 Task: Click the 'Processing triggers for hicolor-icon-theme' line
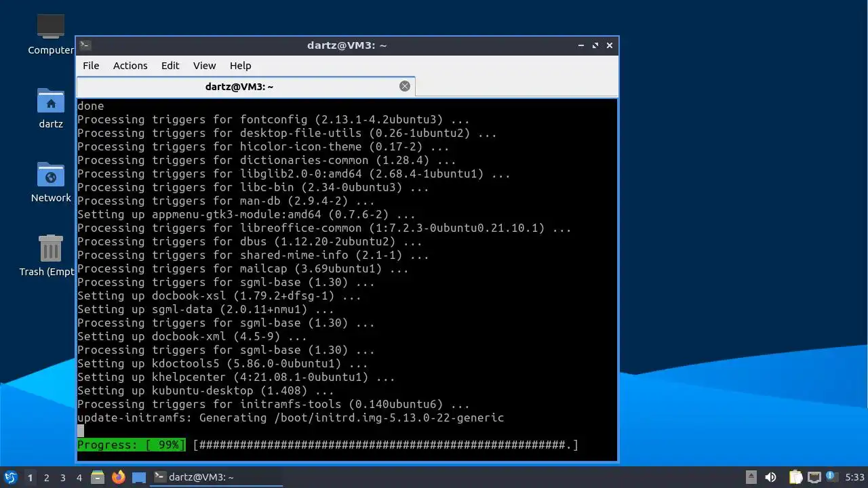point(263,146)
